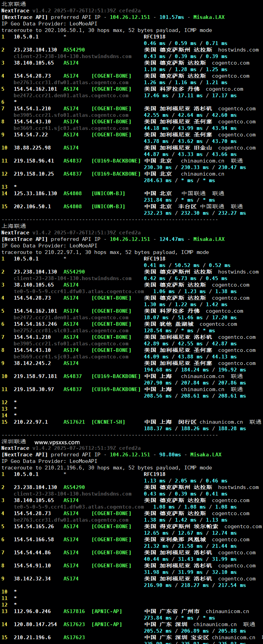Select the 230.30 ms latency value

click(158, 167)
